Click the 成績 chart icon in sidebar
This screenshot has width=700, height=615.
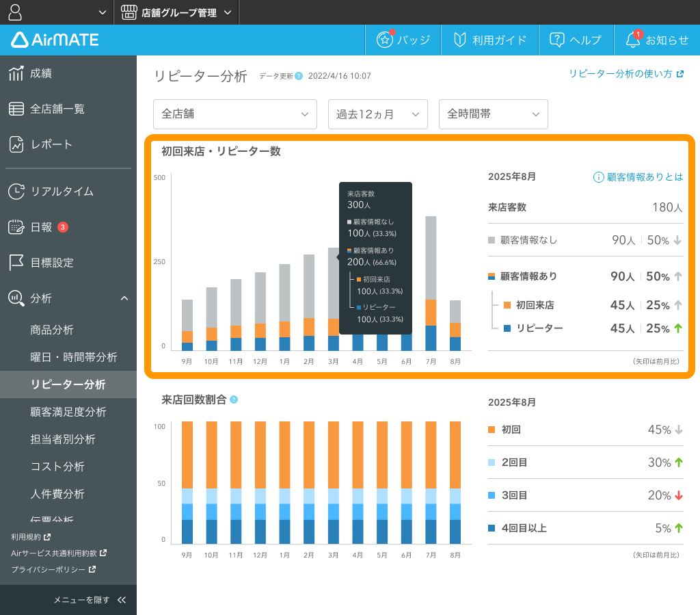point(16,73)
